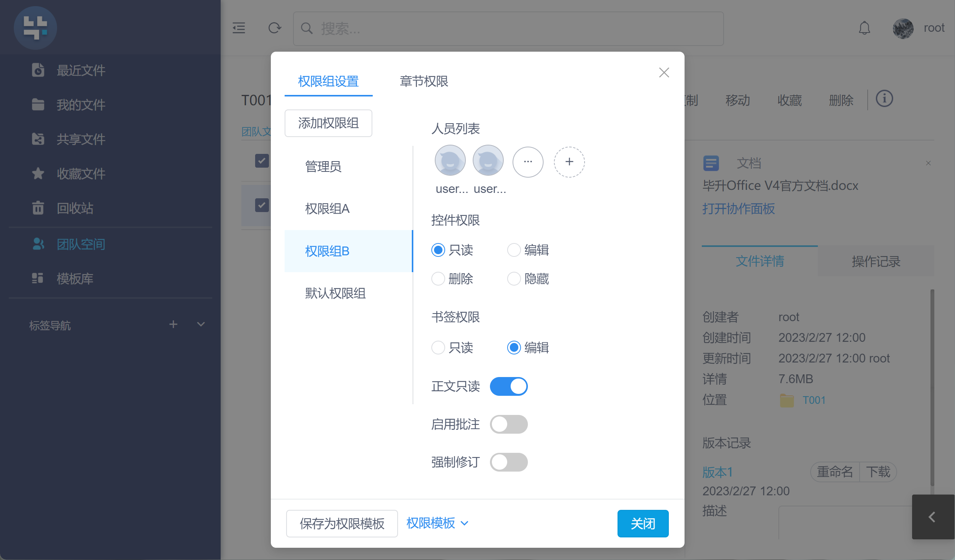
Task: Click the 描述 text area
Action: point(845,523)
